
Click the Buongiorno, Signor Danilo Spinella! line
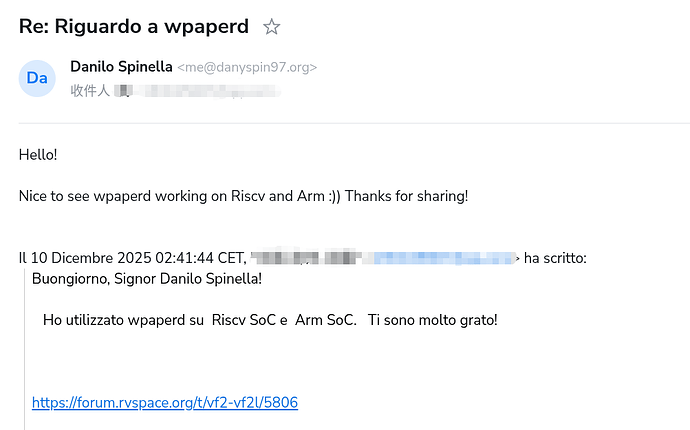147,278
